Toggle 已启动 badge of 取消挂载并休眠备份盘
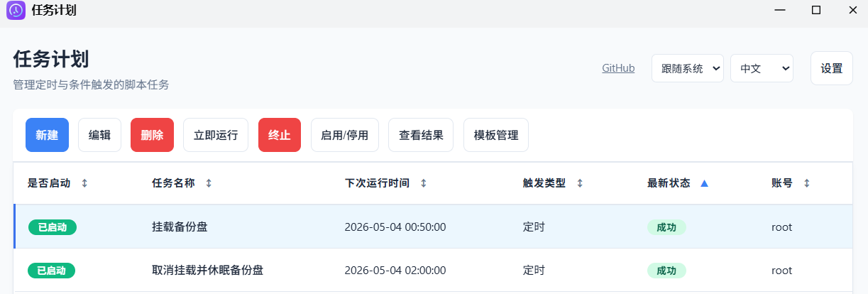The height and width of the screenshot is (294, 868). pos(52,271)
